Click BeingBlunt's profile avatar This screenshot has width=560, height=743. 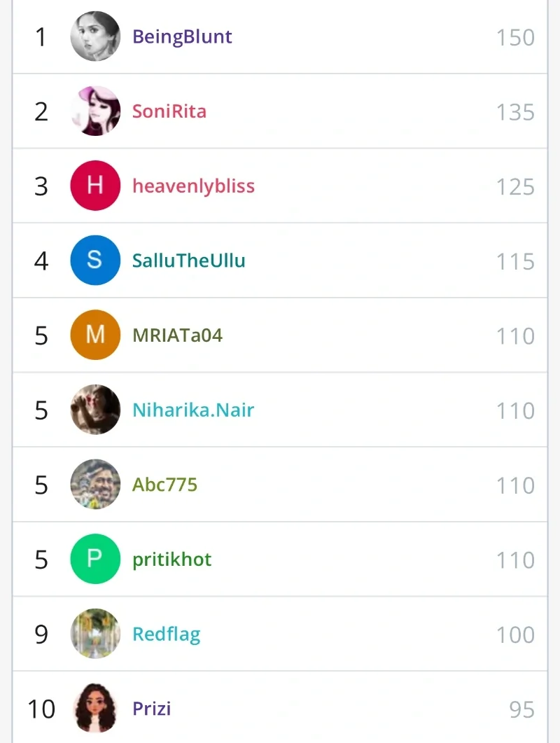(x=95, y=36)
